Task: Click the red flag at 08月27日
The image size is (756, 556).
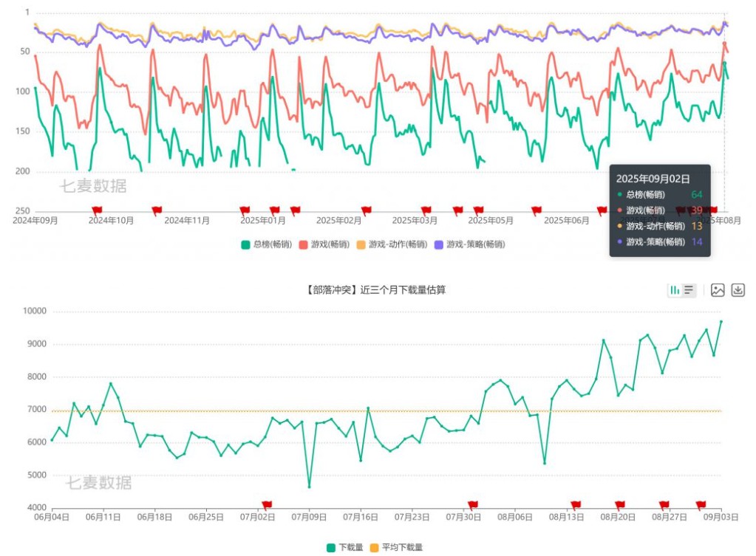Action: pos(664,505)
